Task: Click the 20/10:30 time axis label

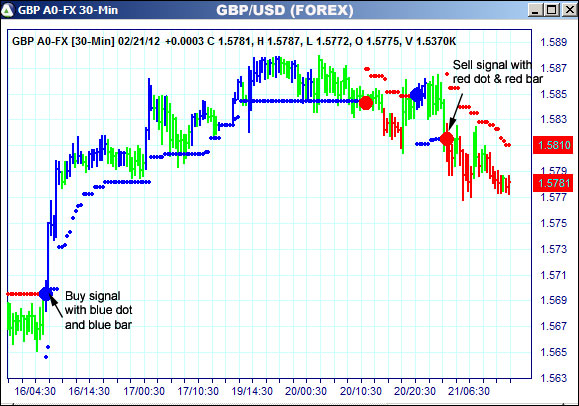Action: 361,391
